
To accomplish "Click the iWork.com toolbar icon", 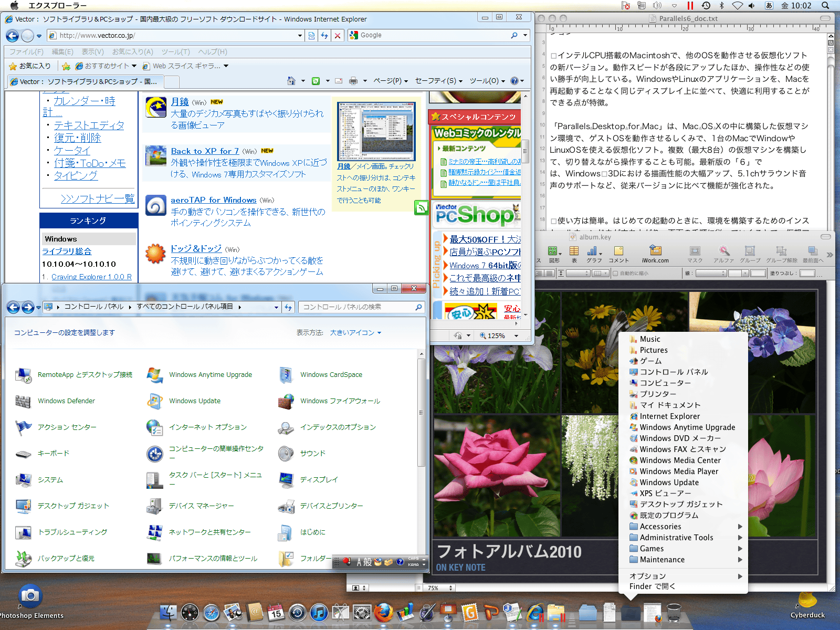I will [x=655, y=255].
